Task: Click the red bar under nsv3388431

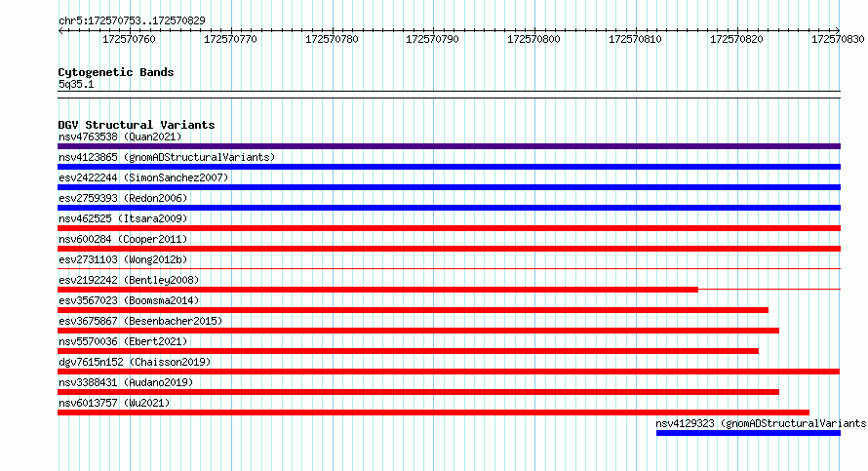Action: [418, 392]
